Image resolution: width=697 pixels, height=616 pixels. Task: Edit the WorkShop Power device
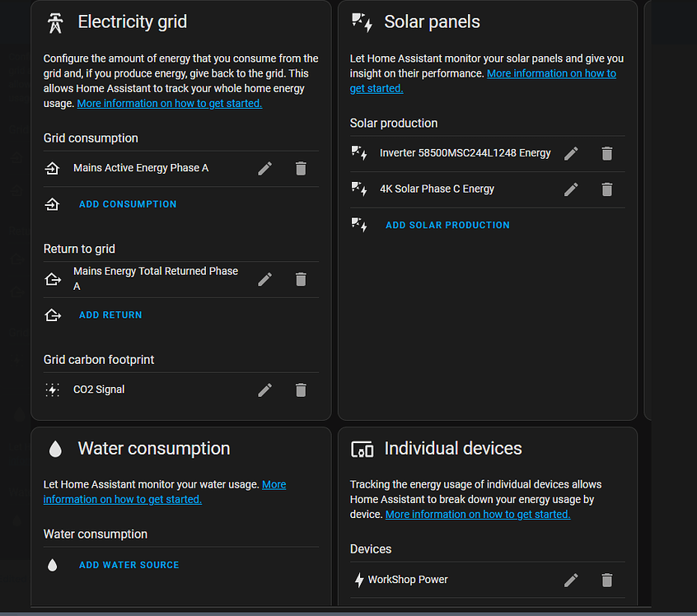pyautogui.click(x=571, y=580)
